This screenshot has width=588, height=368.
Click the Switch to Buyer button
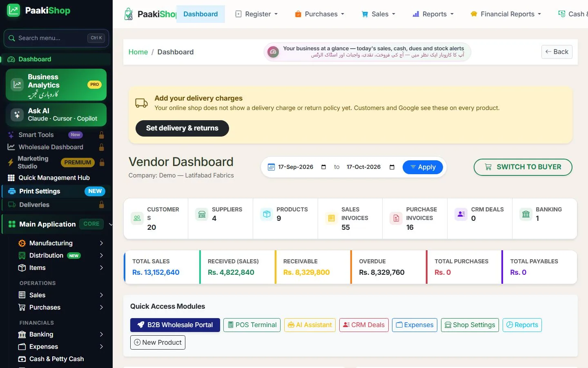click(523, 167)
